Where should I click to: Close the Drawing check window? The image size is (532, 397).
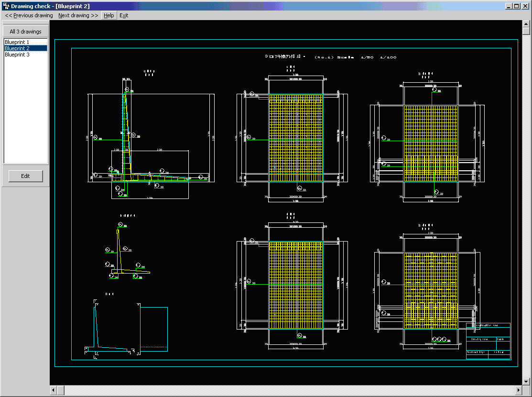tap(525, 6)
